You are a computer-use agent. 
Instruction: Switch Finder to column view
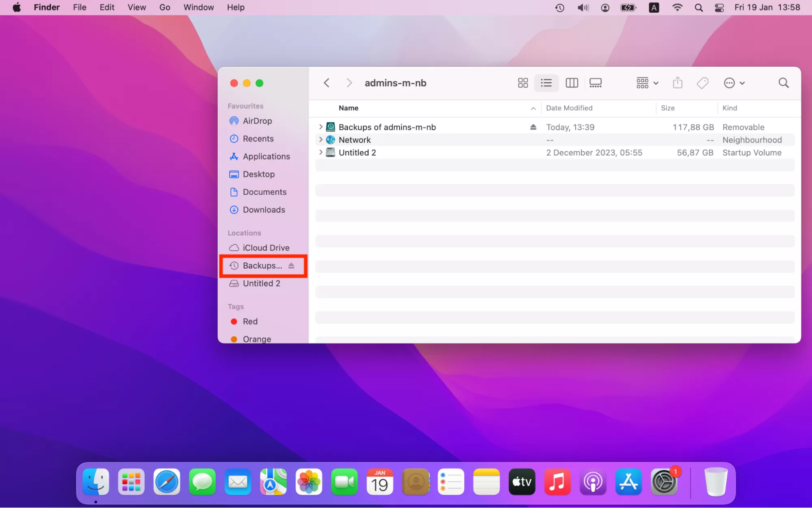pos(572,83)
